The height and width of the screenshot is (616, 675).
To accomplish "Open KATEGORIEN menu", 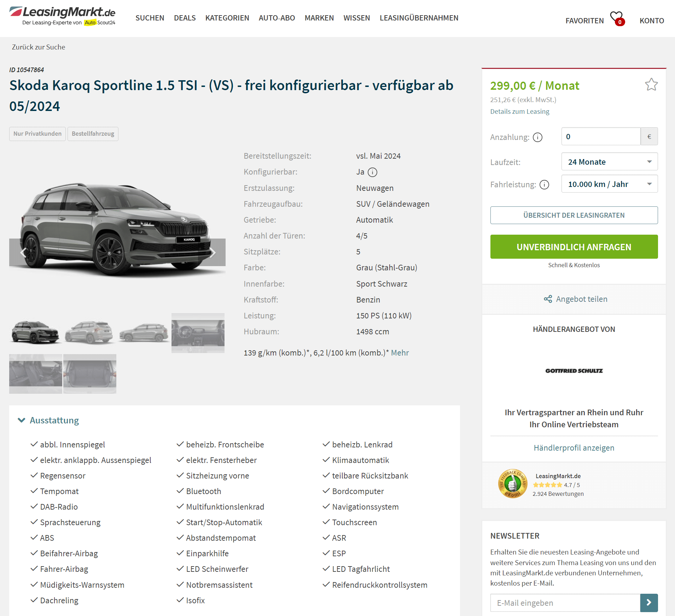I will click(227, 18).
